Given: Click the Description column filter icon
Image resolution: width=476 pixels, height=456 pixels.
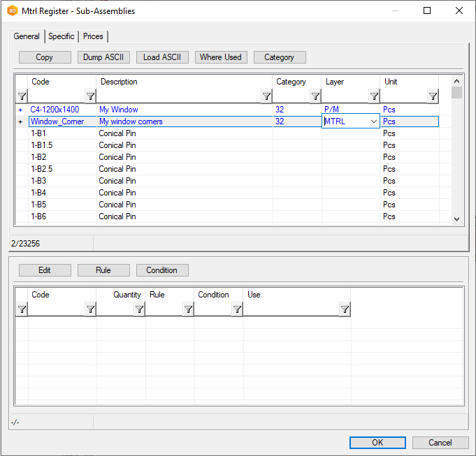Looking at the screenshot, I should coord(266,96).
